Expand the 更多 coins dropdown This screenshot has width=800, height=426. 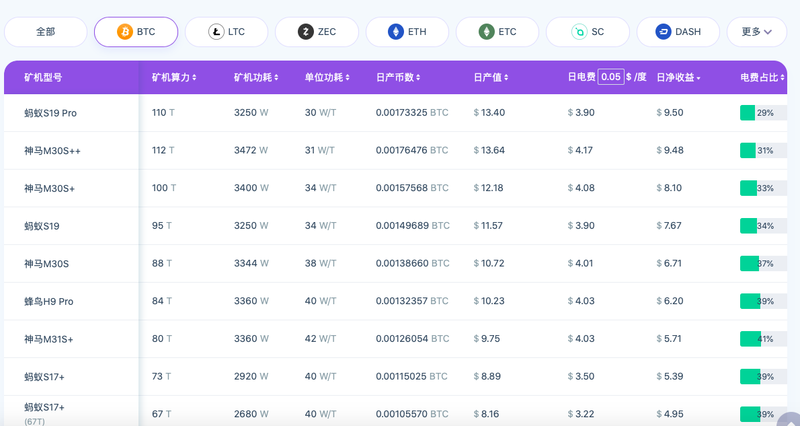click(x=757, y=32)
